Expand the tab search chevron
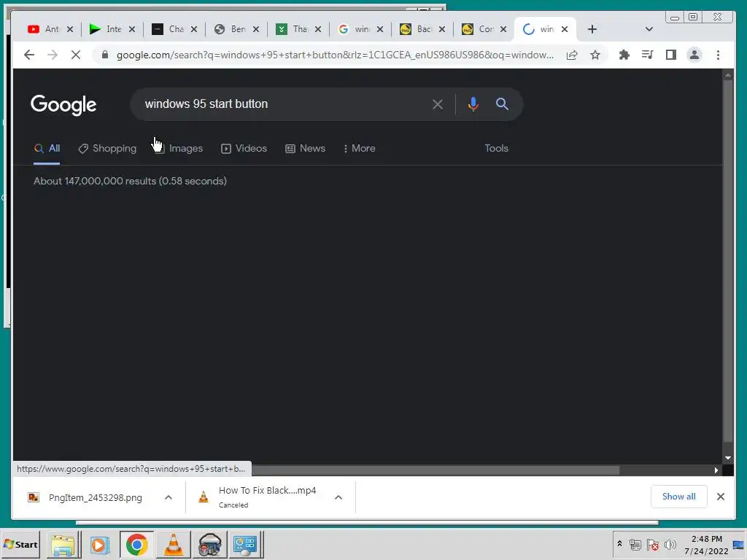The width and height of the screenshot is (747, 560). tap(649, 29)
